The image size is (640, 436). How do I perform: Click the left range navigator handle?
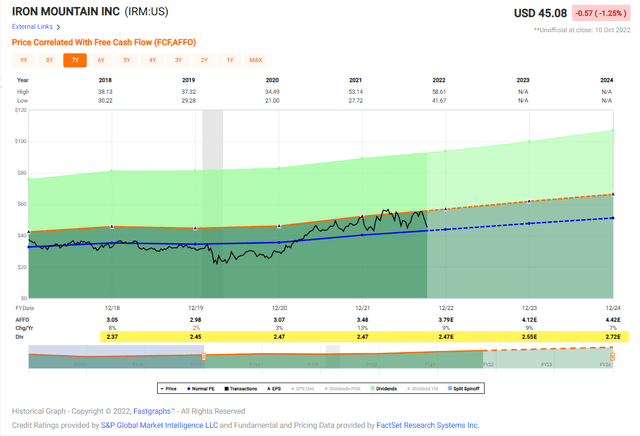coord(204,357)
